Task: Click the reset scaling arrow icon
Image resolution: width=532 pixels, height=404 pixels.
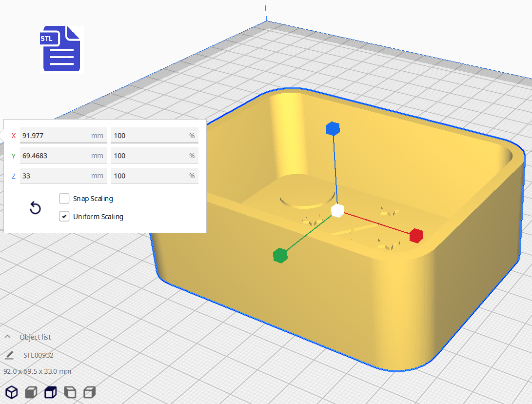Action: click(x=35, y=208)
